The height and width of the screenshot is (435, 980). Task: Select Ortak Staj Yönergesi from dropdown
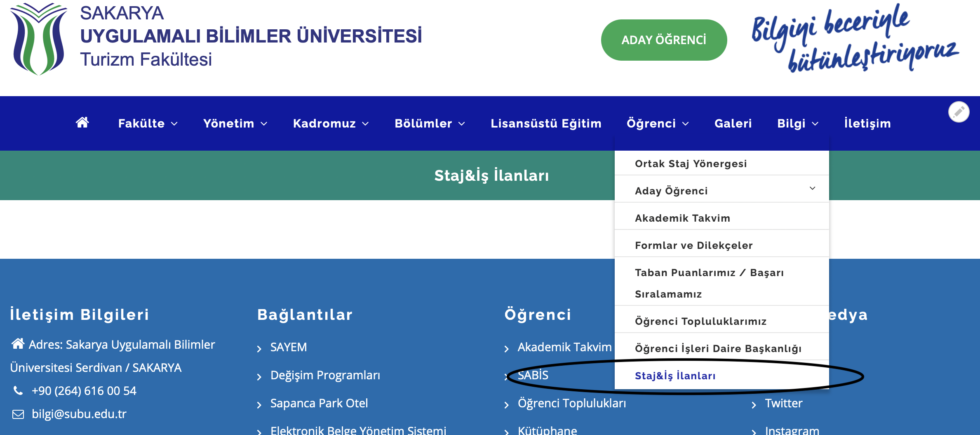coord(721,163)
